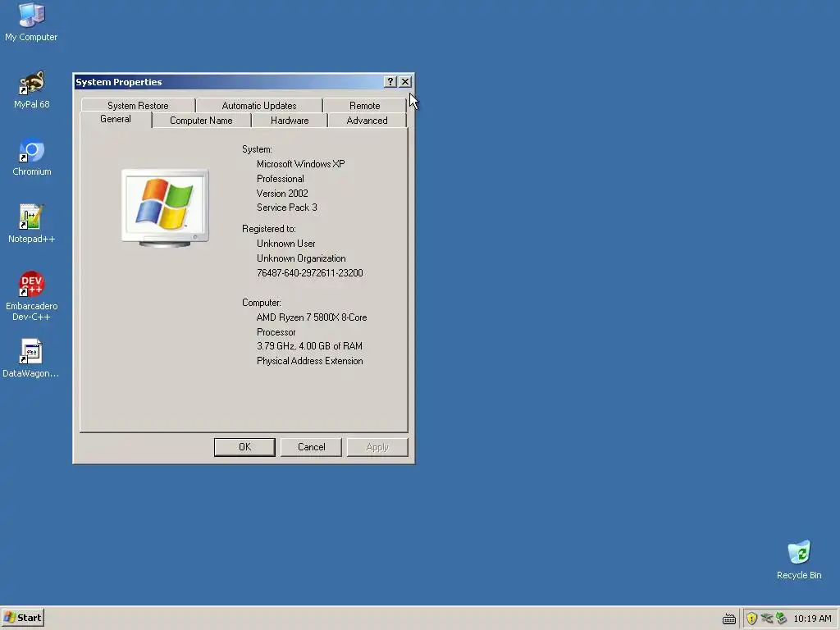This screenshot has height=630, width=840.
Task: Click the product ID 76487-640-2972611-23200
Action: click(x=309, y=272)
